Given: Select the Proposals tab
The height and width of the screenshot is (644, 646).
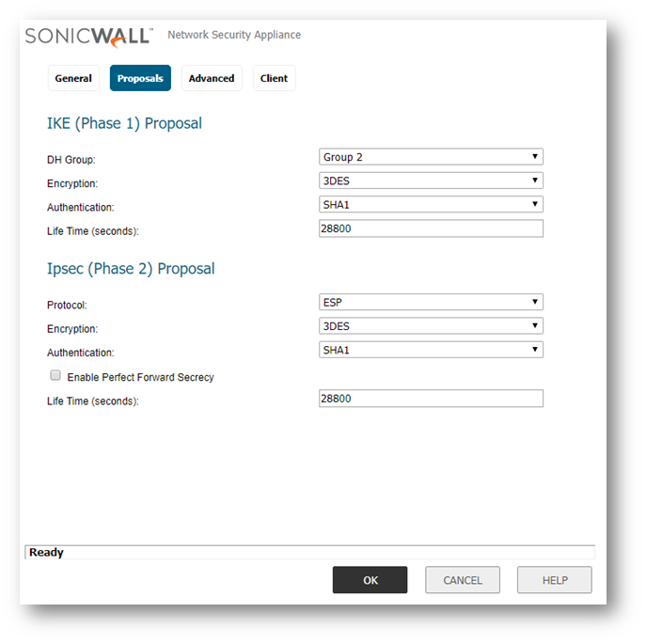Looking at the screenshot, I should pyautogui.click(x=140, y=78).
